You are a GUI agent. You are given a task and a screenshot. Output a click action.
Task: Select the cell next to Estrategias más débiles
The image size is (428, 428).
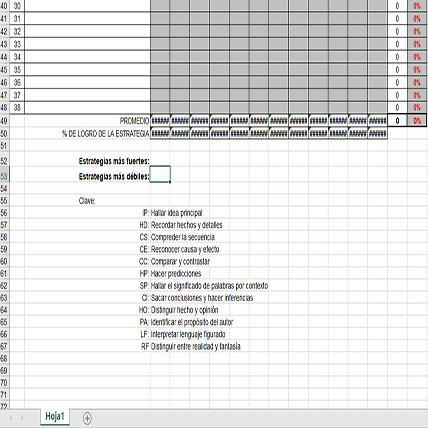click(x=160, y=174)
